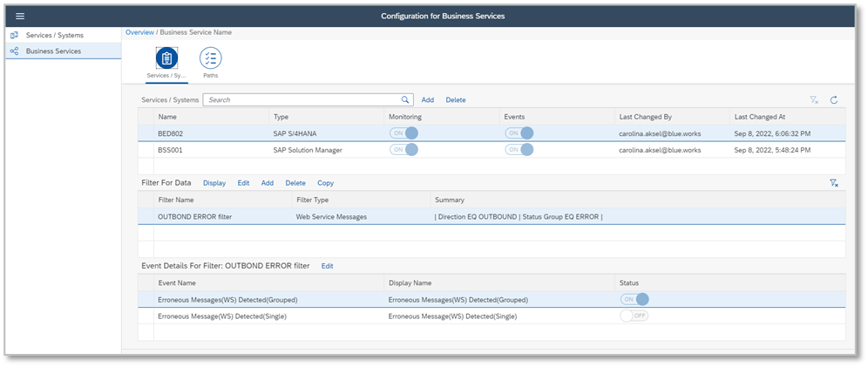Clear filters in Filter For Data section
This screenshot has width=868, height=367.
833,183
